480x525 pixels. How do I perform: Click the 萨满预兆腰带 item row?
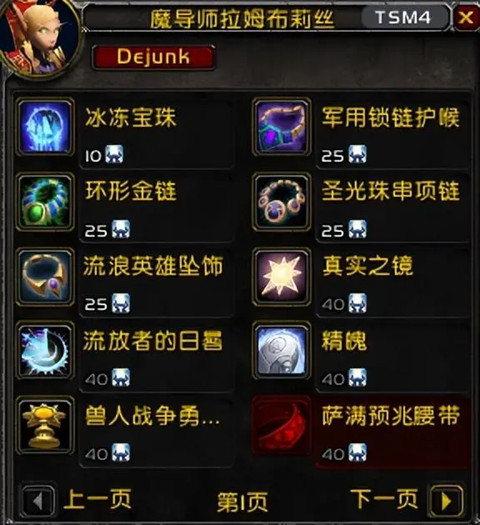[x=361, y=431]
